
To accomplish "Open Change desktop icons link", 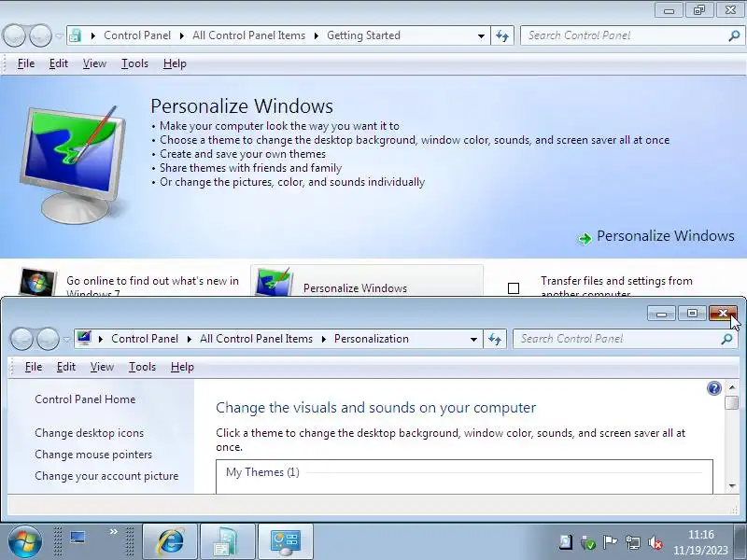I will pos(89,433).
